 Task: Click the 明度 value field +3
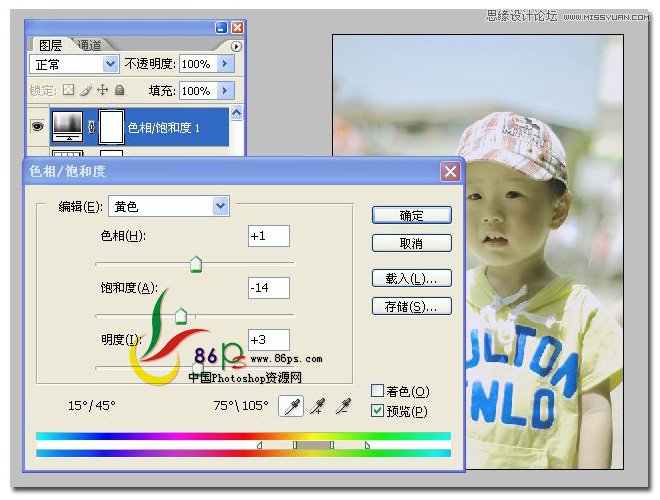(x=269, y=340)
